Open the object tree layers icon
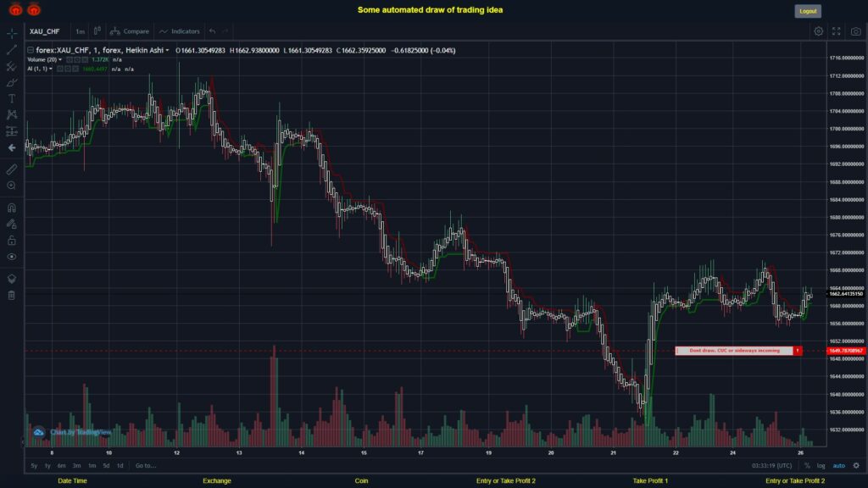 pyautogui.click(x=12, y=279)
